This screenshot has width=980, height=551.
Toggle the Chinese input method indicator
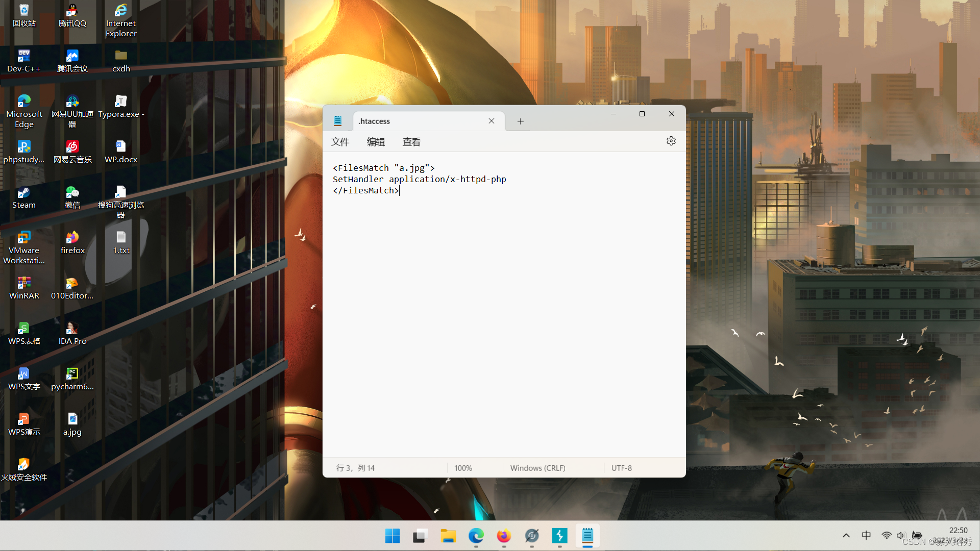coord(866,535)
